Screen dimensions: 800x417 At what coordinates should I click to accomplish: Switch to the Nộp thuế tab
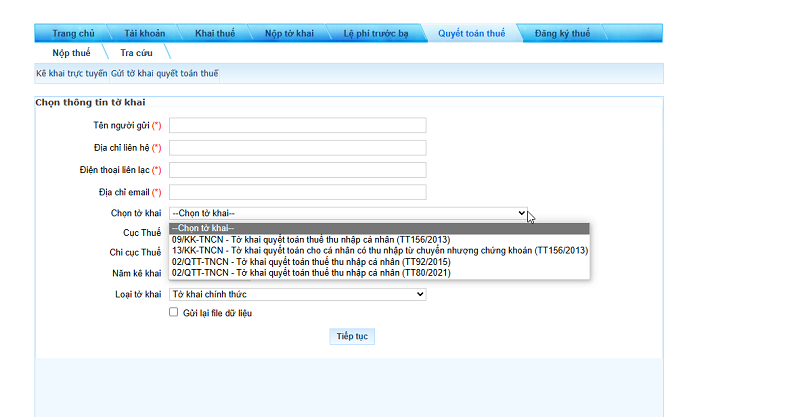tap(71, 53)
